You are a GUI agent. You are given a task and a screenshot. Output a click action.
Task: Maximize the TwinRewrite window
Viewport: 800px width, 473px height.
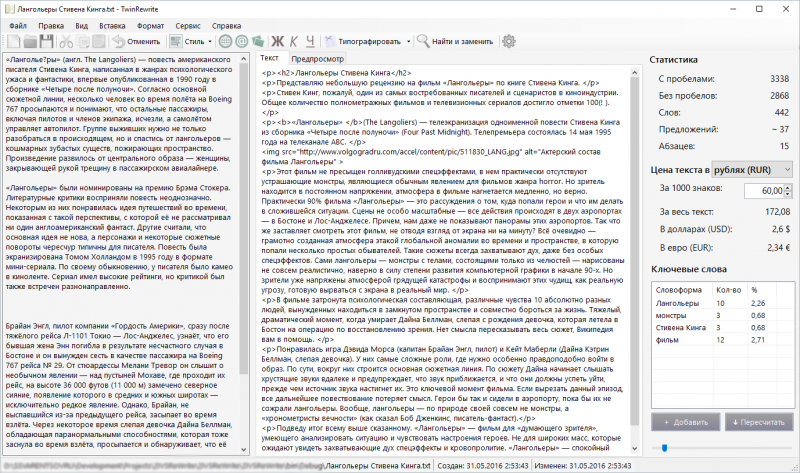(x=759, y=9)
